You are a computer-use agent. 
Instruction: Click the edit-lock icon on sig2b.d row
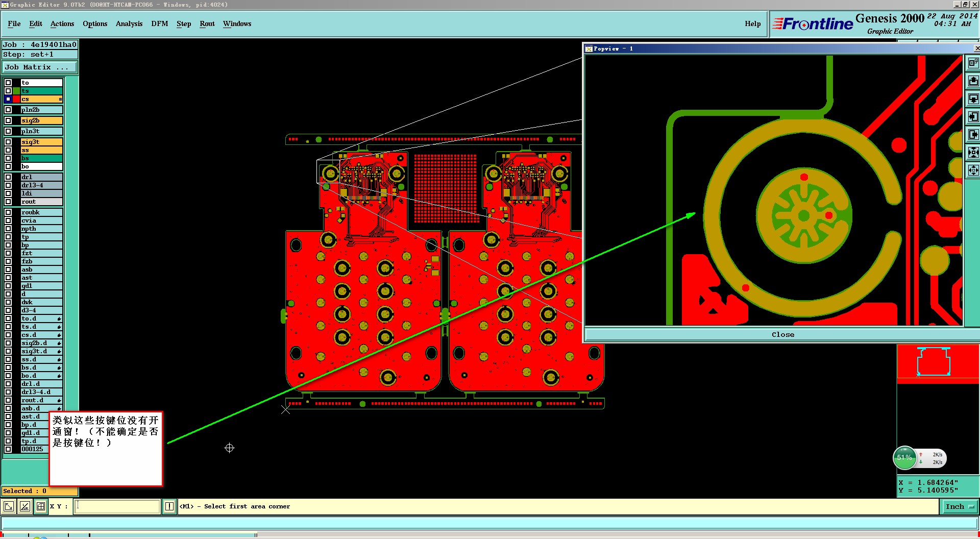(59, 344)
